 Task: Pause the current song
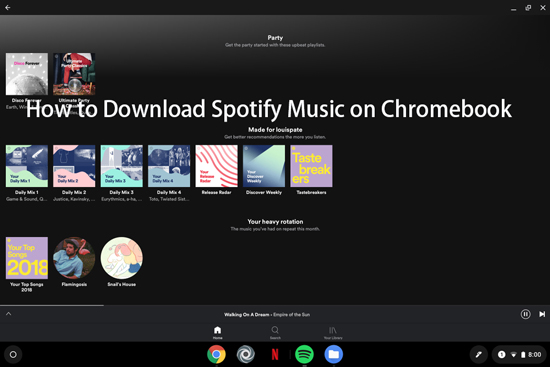tap(525, 314)
